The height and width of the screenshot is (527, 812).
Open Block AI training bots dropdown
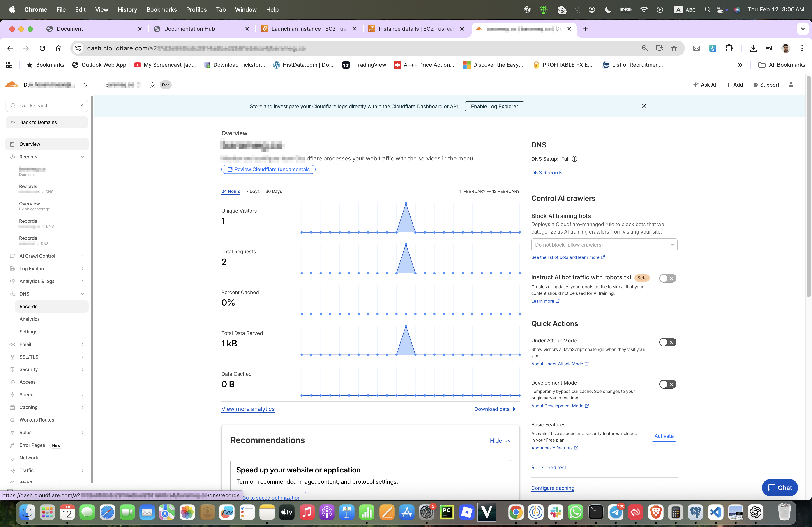pos(604,245)
